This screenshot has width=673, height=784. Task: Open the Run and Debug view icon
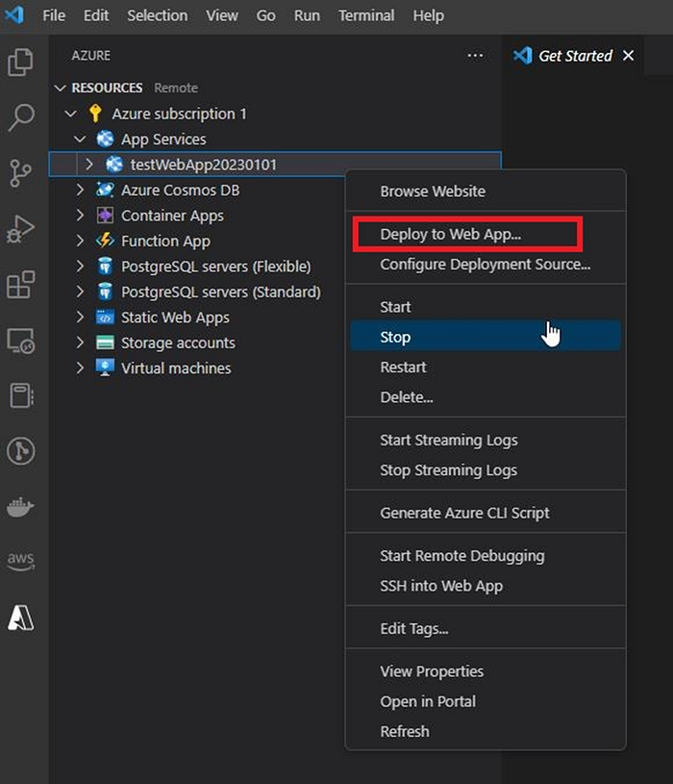coord(20,229)
